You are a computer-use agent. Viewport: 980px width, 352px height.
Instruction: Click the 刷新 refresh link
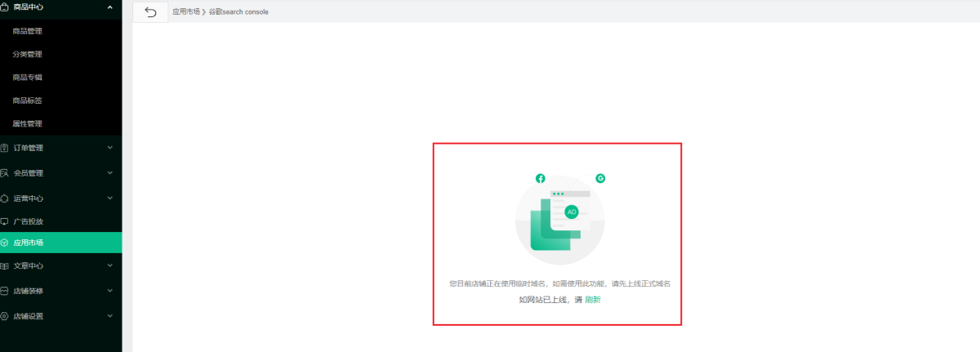pyautogui.click(x=593, y=300)
